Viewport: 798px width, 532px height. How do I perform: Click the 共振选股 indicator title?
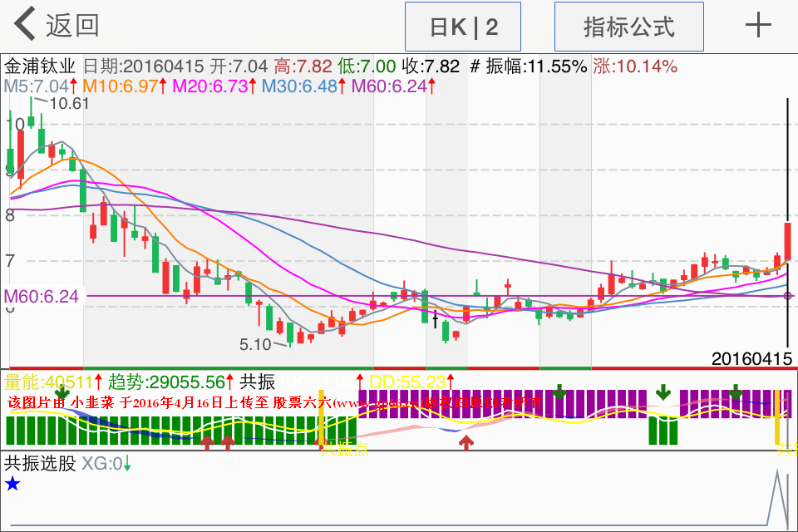click(x=40, y=464)
